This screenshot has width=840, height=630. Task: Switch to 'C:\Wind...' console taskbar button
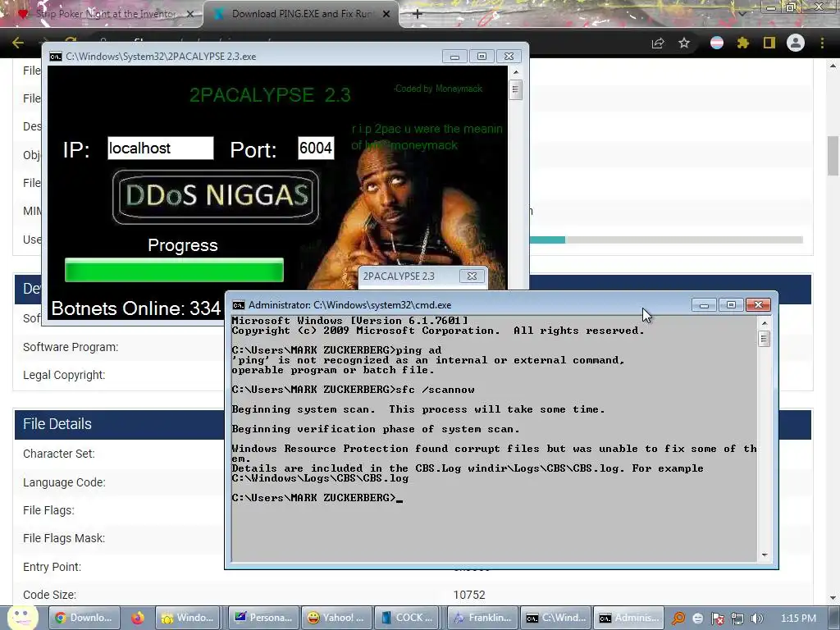[x=557, y=618]
